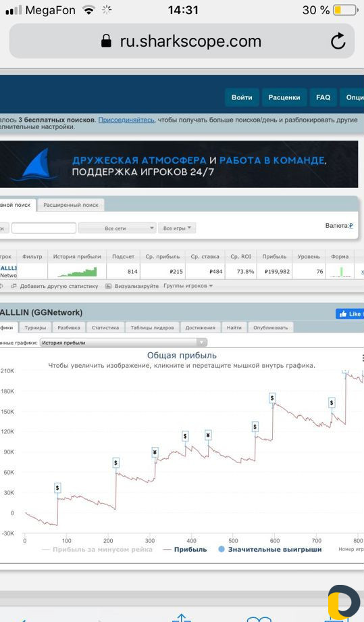Follow the Присоединяйтесь link

[126, 120]
